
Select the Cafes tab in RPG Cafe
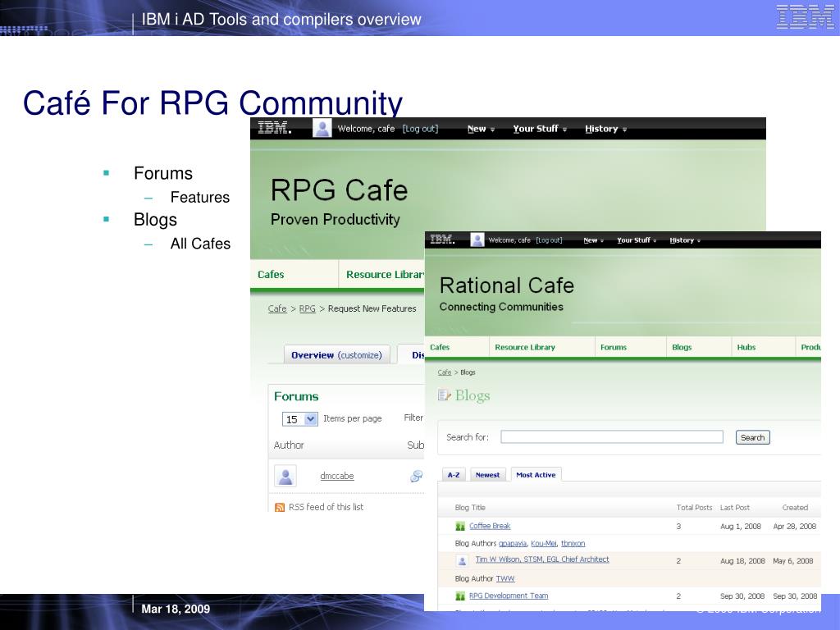point(294,274)
